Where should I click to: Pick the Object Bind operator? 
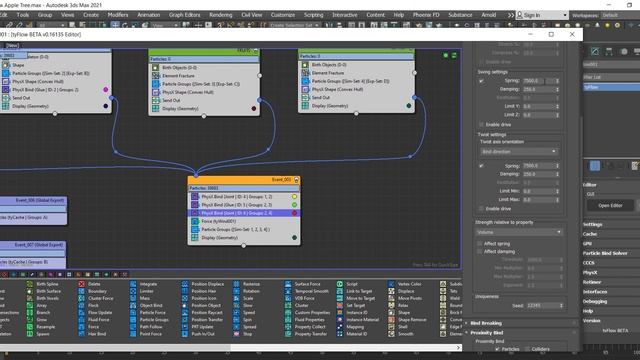click(x=147, y=305)
